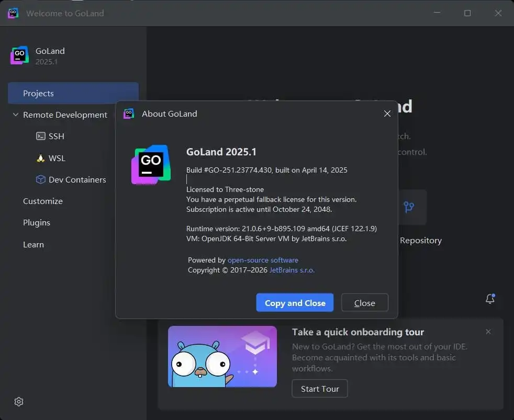Screen dimensions: 514x420
Task: Click the Dev Containers cube icon
Action: pos(41,179)
